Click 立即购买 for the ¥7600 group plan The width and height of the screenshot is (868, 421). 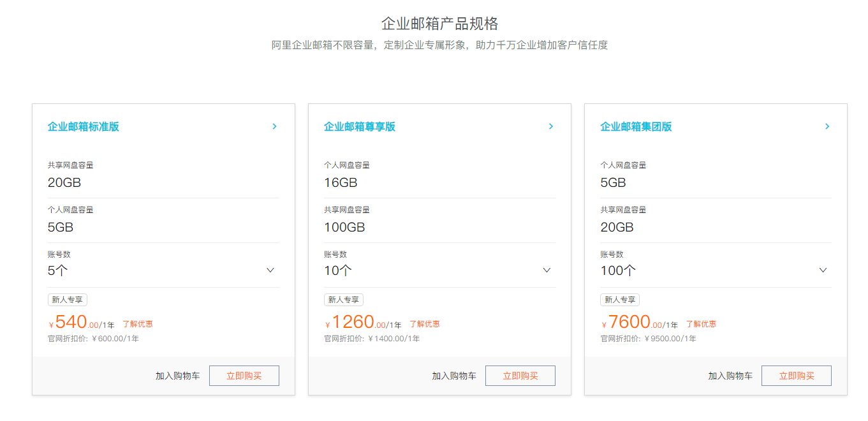(x=797, y=376)
